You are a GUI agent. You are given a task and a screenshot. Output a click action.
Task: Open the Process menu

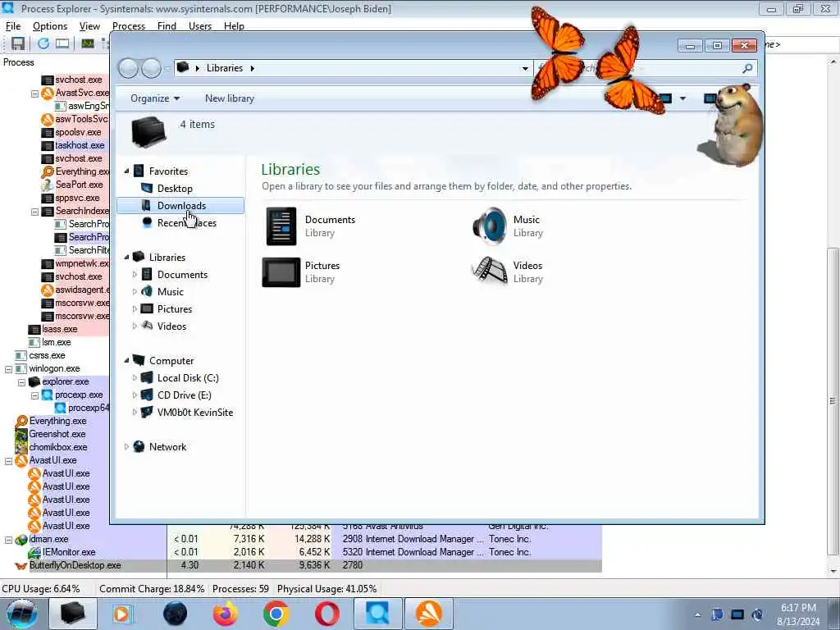(x=129, y=26)
